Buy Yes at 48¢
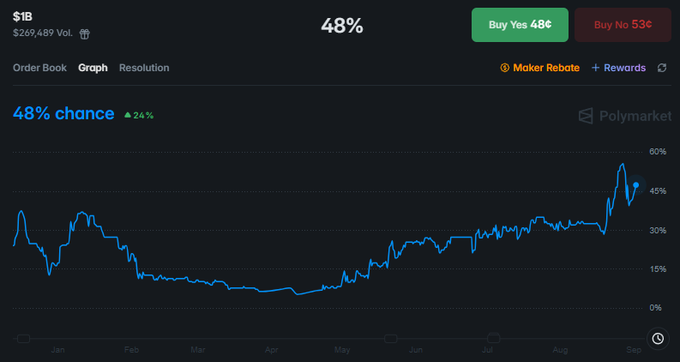Image resolution: width=680 pixels, height=362 pixels. pos(520,25)
